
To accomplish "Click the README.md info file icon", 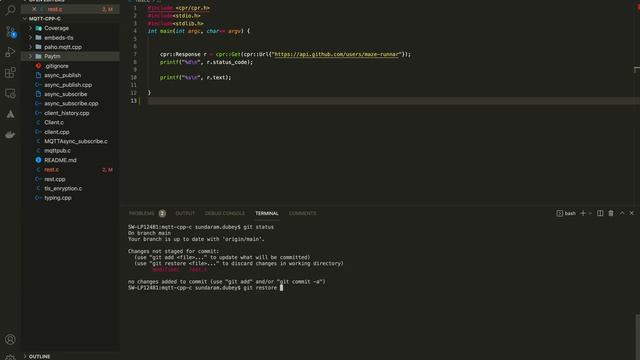I will coord(38,160).
